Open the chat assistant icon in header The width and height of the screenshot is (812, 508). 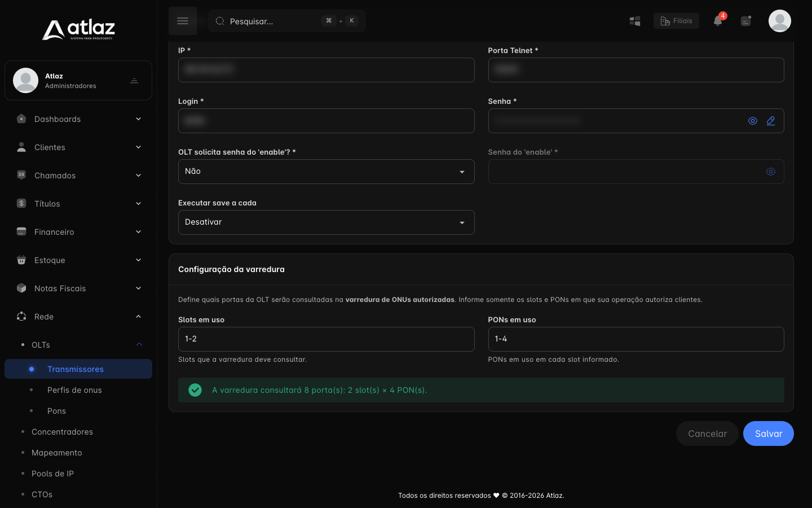pos(746,21)
